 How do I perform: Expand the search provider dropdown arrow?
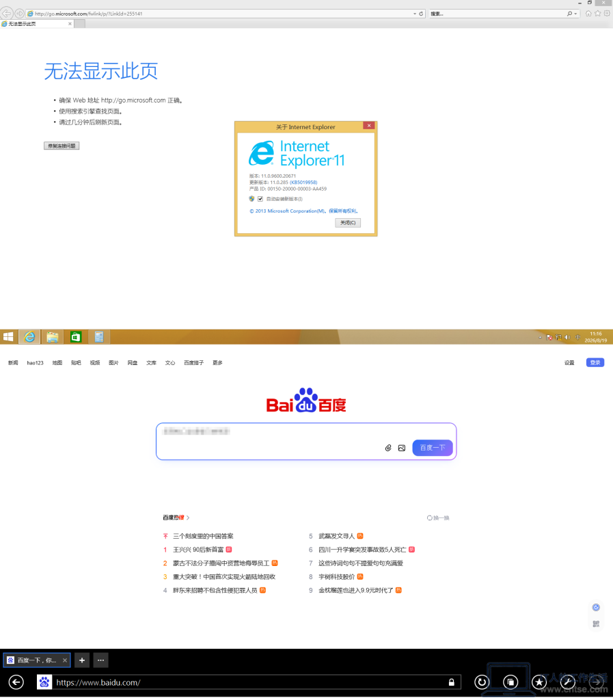575,14
